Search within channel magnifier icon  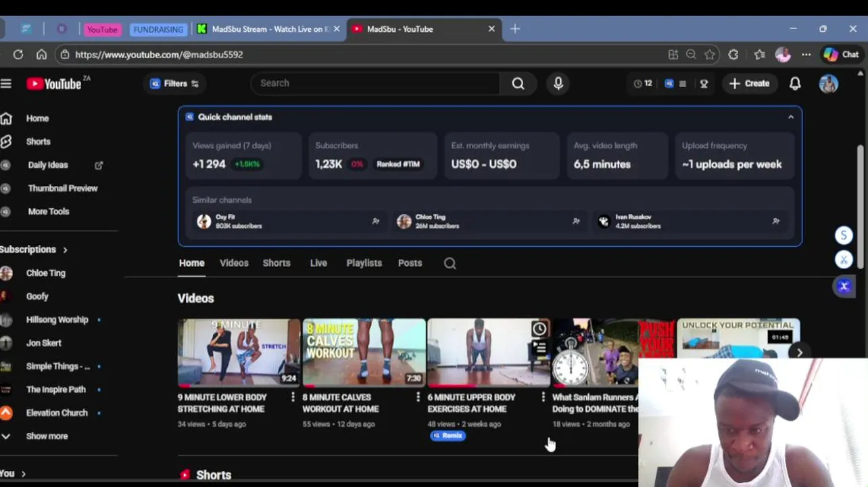point(450,263)
